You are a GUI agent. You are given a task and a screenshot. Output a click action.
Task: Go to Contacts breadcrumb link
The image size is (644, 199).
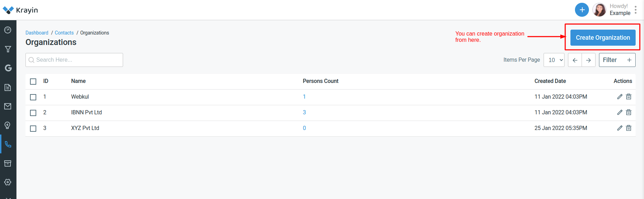coord(64,33)
